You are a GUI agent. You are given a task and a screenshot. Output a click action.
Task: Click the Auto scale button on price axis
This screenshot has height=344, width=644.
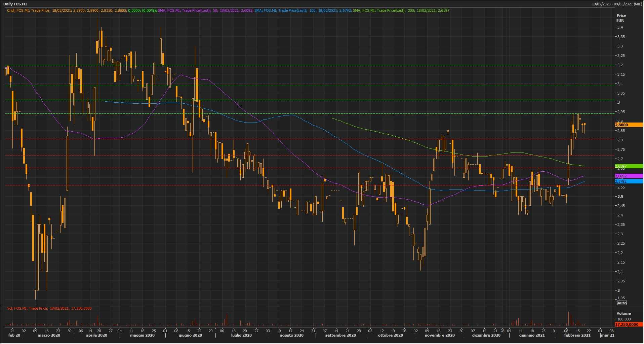pos(622,303)
